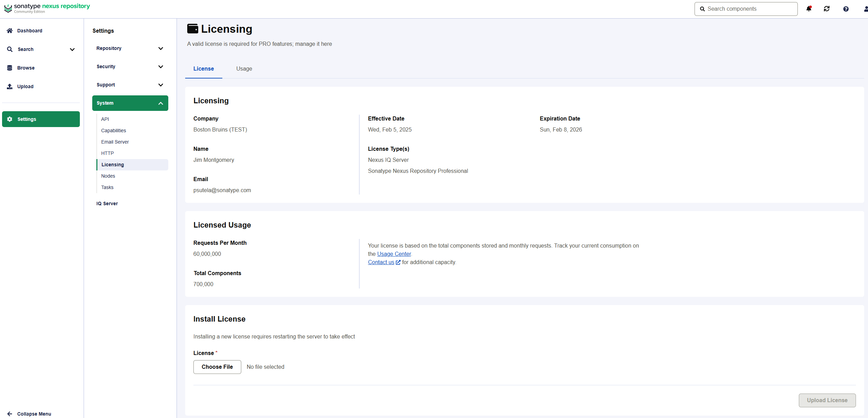868x418 pixels.
Task: Follow the Contact us link
Action: pos(381,262)
